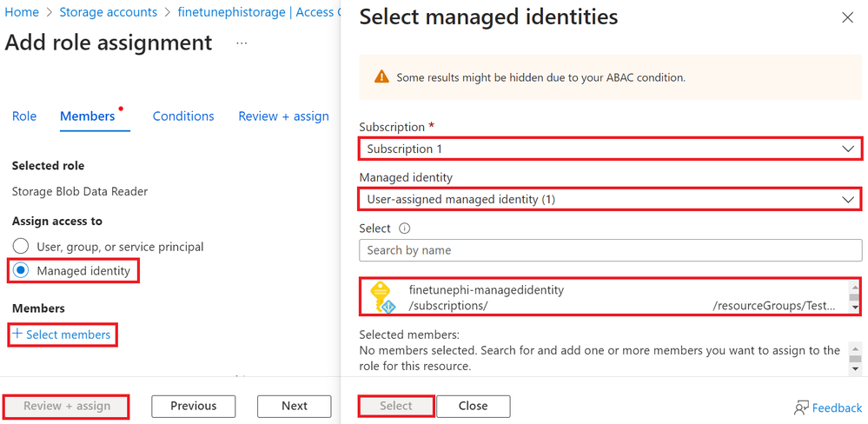Select the Managed identity radio button
Screen dimensions: 868x424
pyautogui.click(x=21, y=271)
